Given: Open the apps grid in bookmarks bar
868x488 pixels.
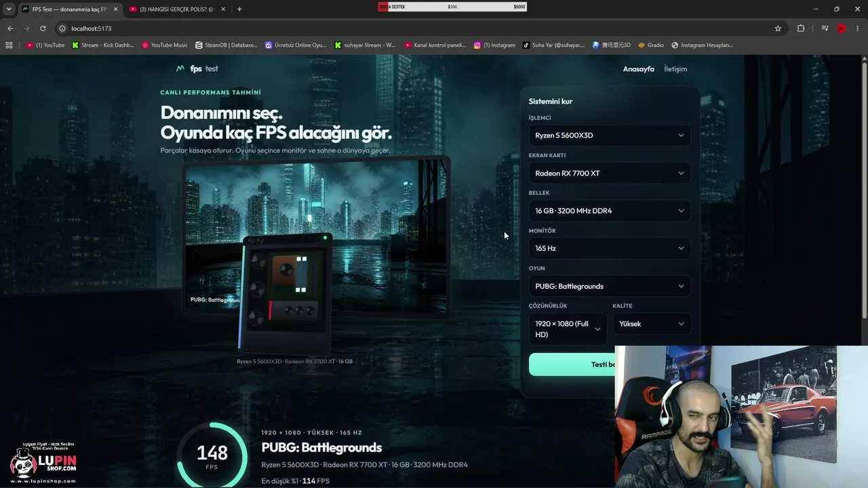Looking at the screenshot, I should [x=9, y=45].
